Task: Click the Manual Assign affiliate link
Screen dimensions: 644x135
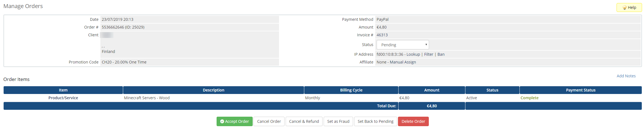Action: (x=403, y=62)
